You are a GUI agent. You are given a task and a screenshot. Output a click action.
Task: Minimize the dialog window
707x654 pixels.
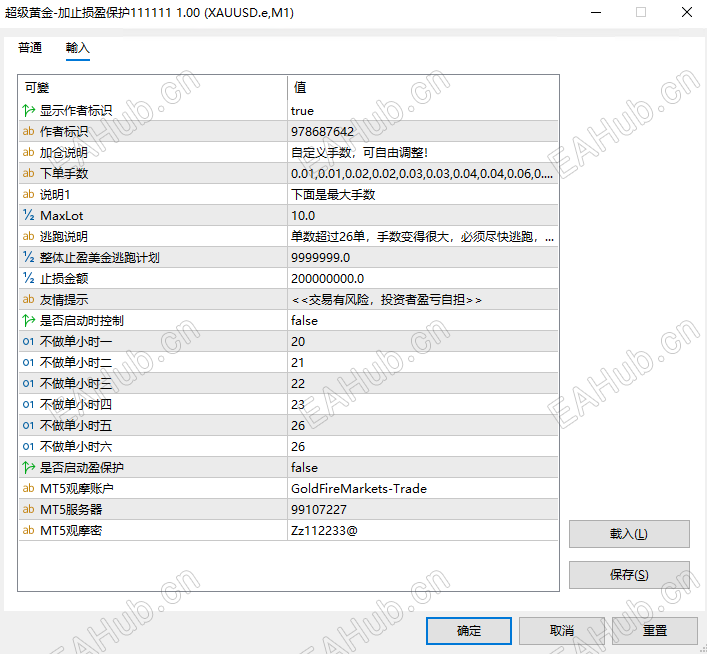pyautogui.click(x=596, y=12)
